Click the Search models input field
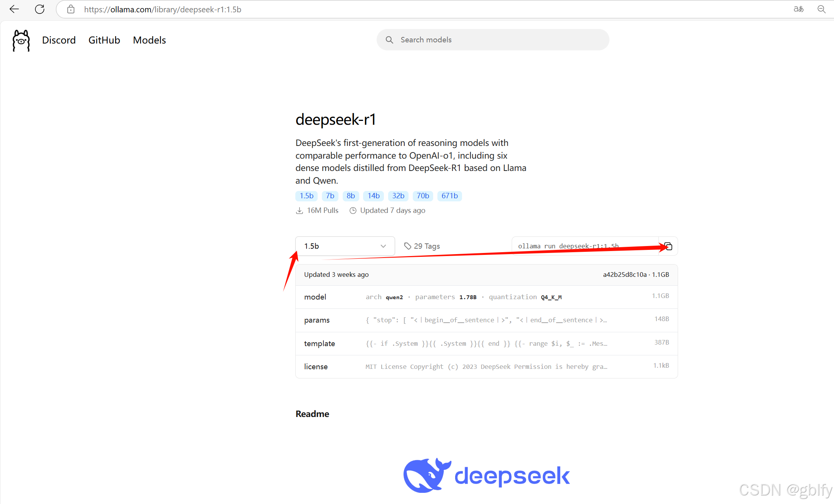The height and width of the screenshot is (504, 834). click(493, 40)
